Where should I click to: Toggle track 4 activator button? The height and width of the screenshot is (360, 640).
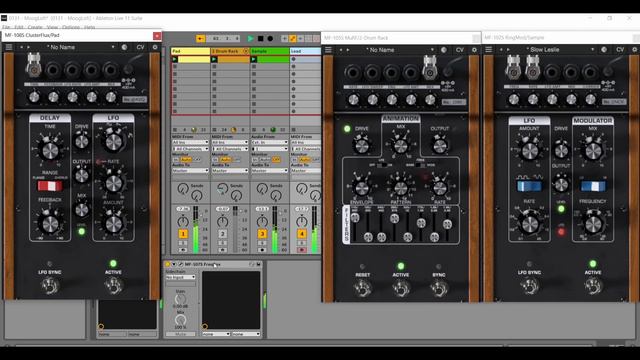(x=302, y=234)
